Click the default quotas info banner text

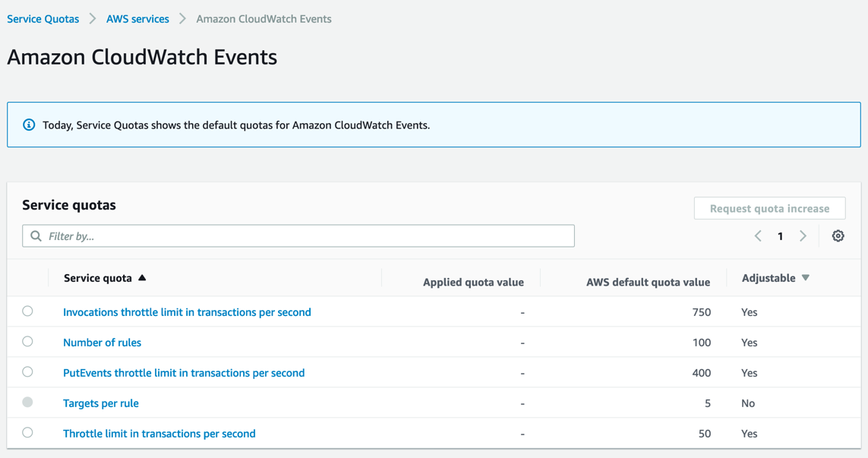236,125
